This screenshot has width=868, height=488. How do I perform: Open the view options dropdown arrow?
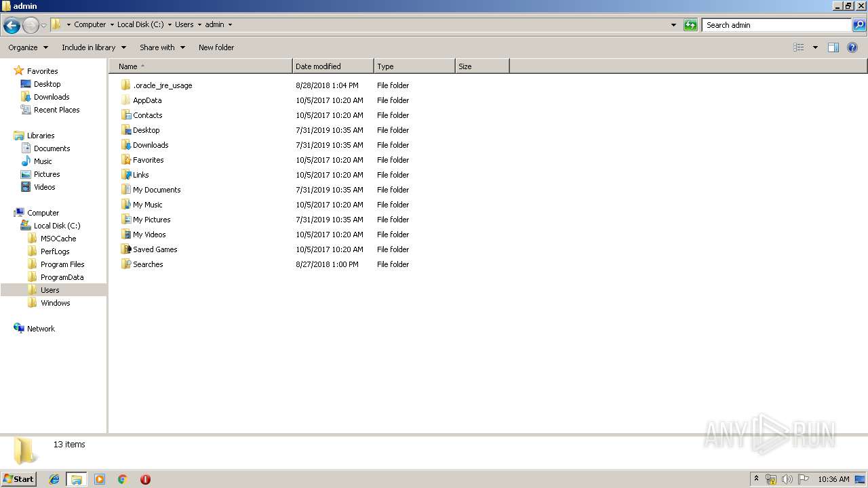click(815, 47)
